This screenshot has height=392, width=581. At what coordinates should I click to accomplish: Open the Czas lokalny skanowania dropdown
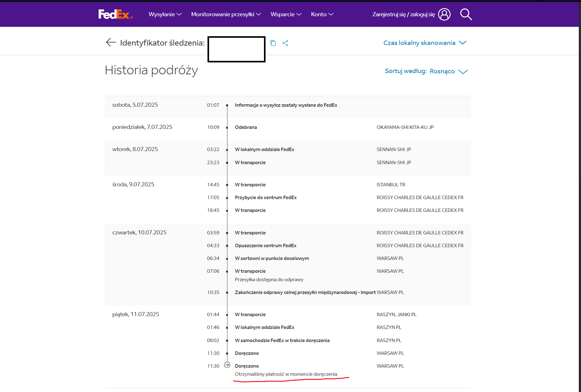(x=425, y=43)
